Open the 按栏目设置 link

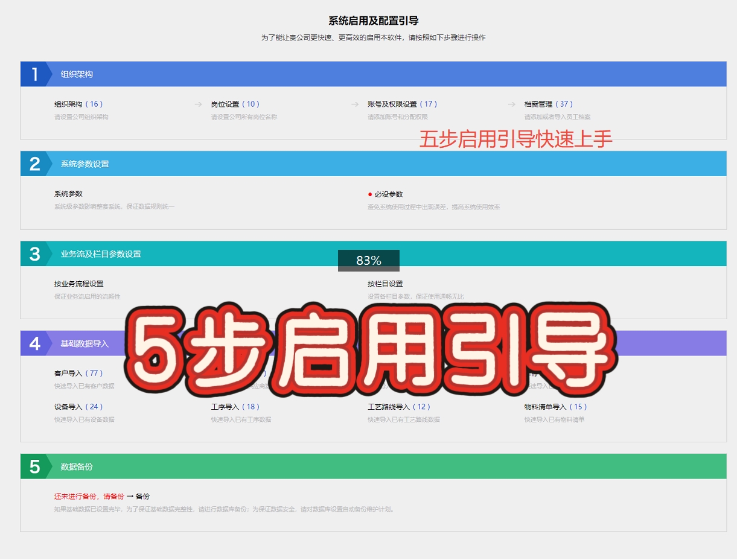pyautogui.click(x=385, y=284)
